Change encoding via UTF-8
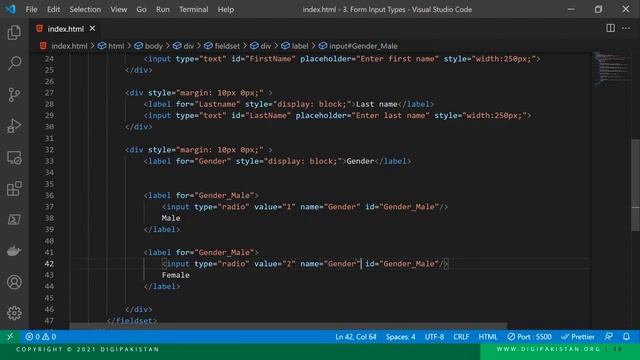The image size is (640, 360). pyautogui.click(x=434, y=337)
